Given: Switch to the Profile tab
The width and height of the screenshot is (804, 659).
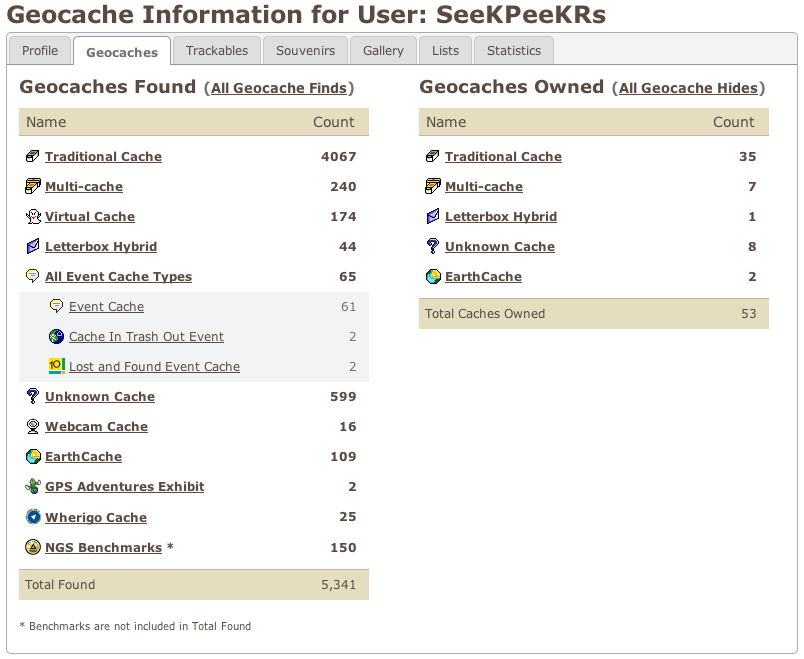Looking at the screenshot, I should (40, 51).
